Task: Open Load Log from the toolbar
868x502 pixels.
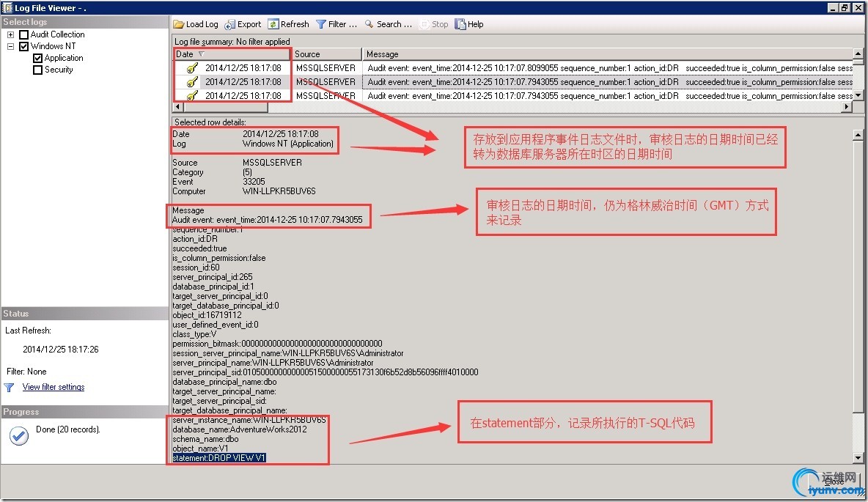Action: (196, 24)
